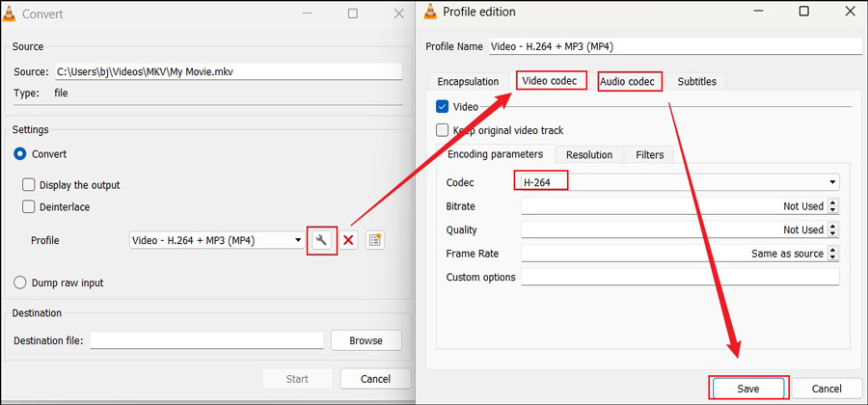This screenshot has width=868, height=405.
Task: Minimize the Profile edition window
Action: tap(758, 11)
